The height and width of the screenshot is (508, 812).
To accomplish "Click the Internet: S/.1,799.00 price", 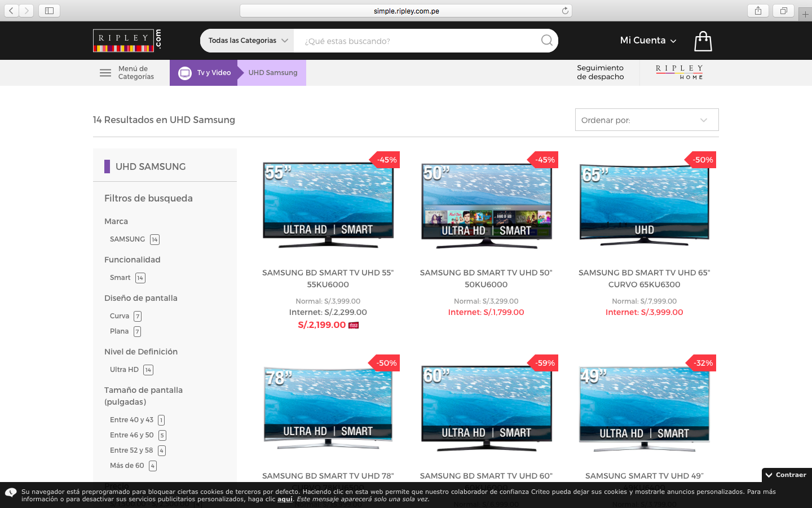I will click(486, 312).
